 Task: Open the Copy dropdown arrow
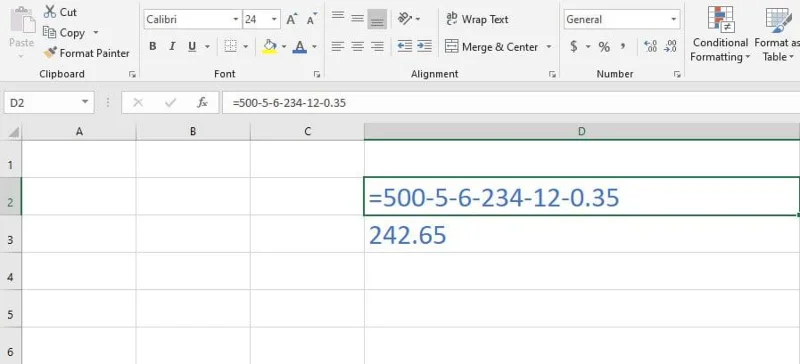[x=95, y=33]
